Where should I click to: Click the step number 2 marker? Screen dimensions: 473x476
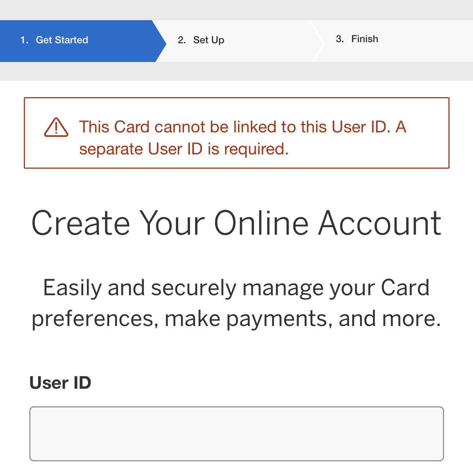(181, 40)
